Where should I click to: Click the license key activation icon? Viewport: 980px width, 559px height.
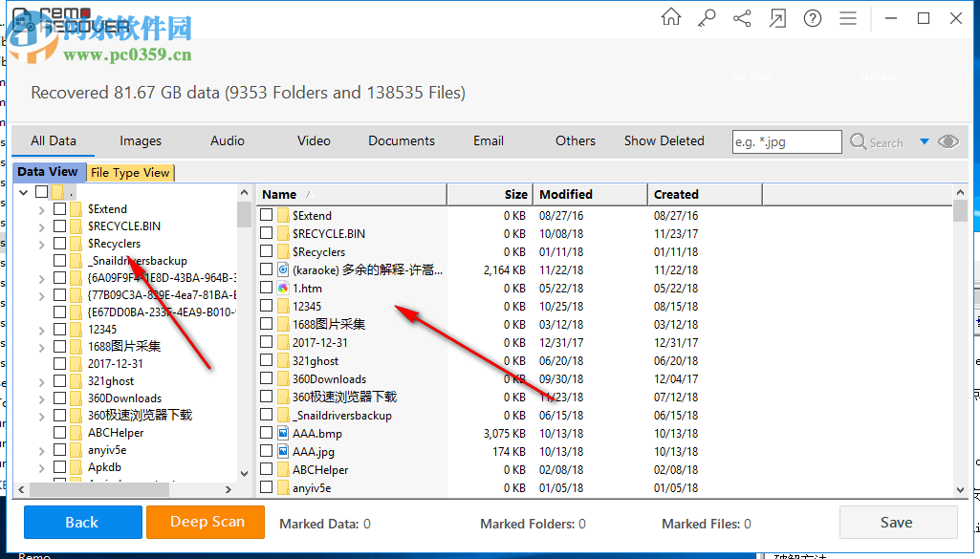tap(706, 17)
